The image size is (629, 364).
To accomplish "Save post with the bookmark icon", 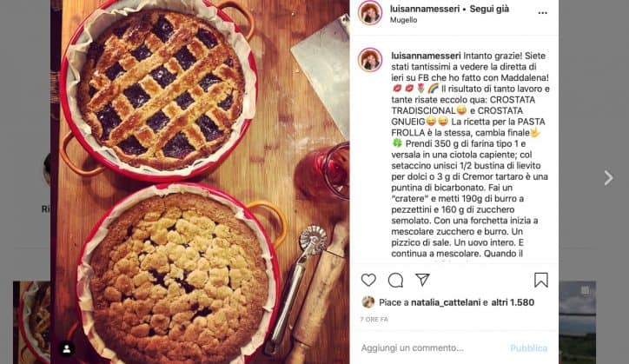I will tap(540, 280).
